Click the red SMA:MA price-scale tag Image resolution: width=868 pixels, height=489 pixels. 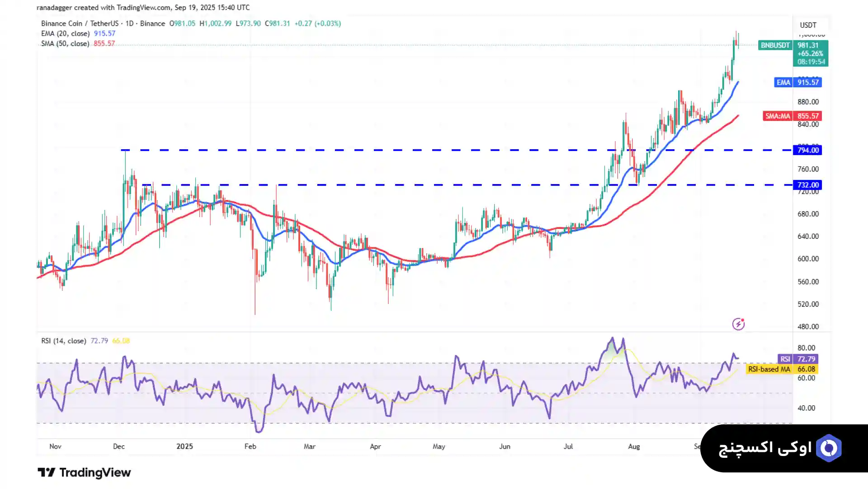(x=777, y=116)
